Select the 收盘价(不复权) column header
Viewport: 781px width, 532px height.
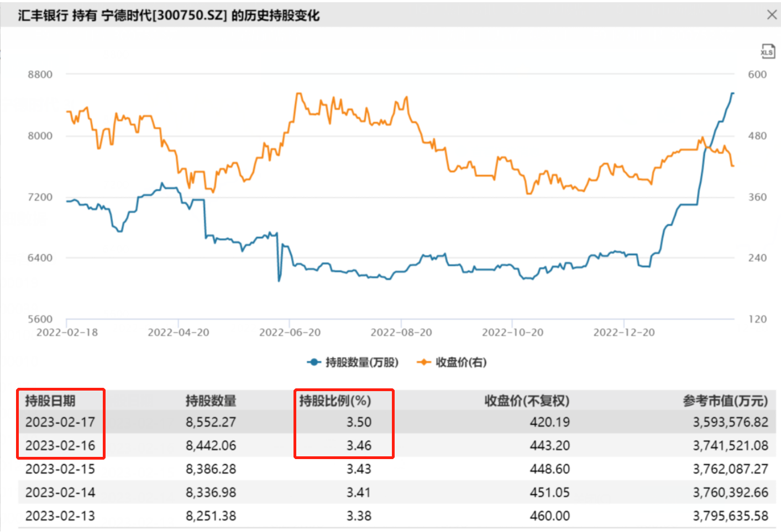click(x=526, y=401)
